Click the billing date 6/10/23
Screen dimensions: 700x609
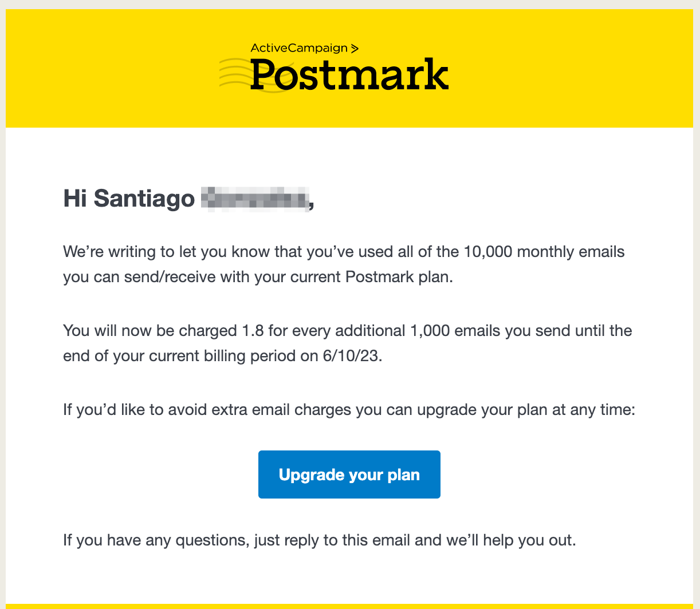[352, 356]
